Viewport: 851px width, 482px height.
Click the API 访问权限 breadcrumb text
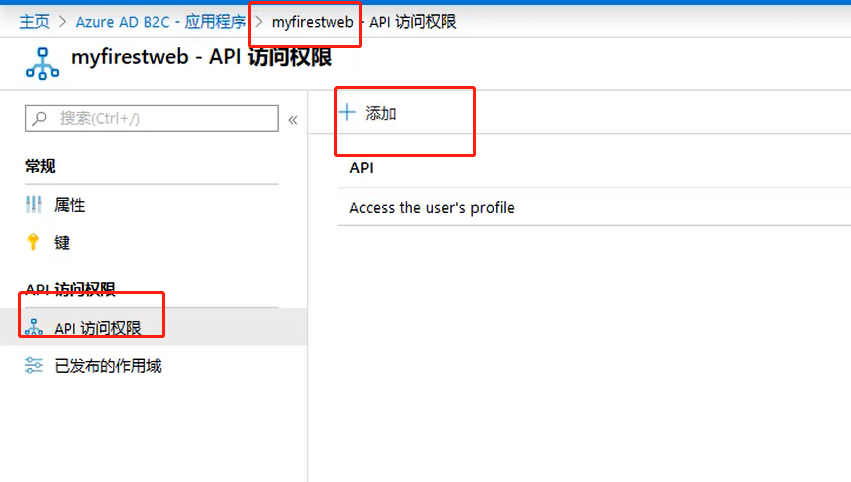[412, 22]
